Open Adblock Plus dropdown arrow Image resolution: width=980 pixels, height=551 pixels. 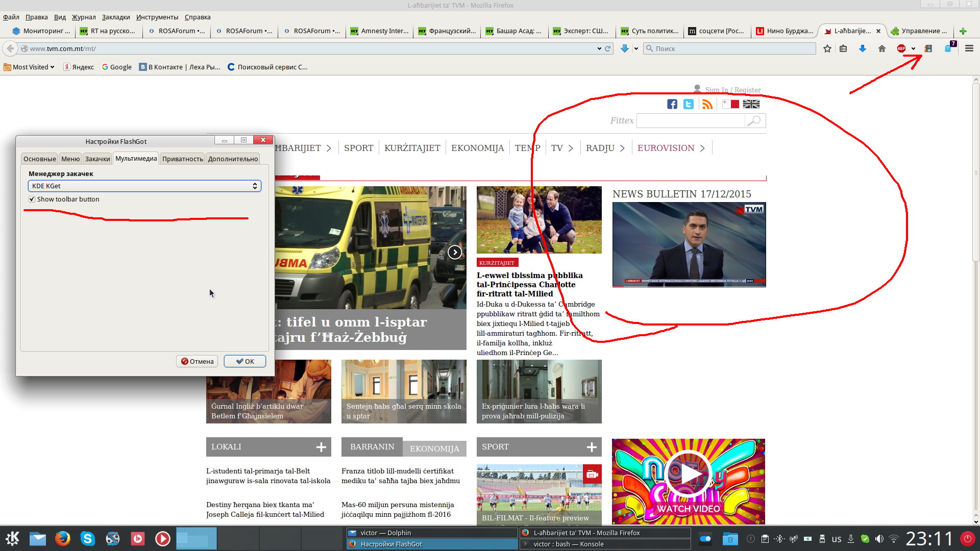[x=913, y=49]
